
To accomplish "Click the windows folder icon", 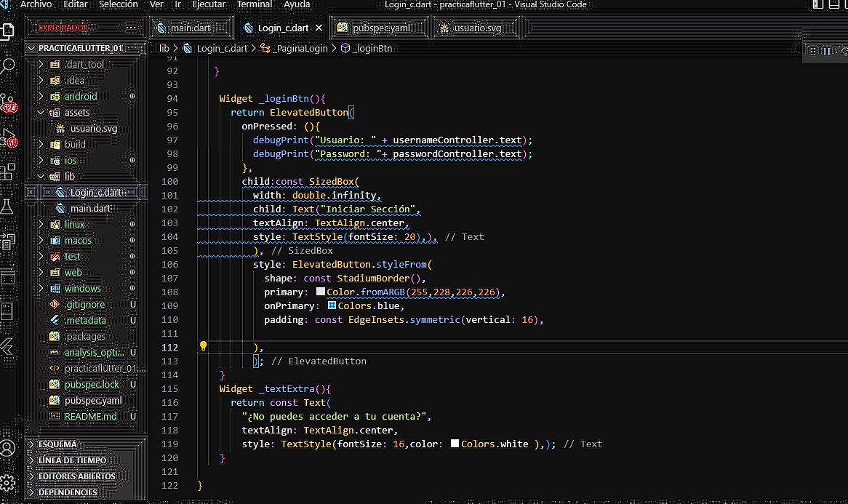I will [55, 288].
